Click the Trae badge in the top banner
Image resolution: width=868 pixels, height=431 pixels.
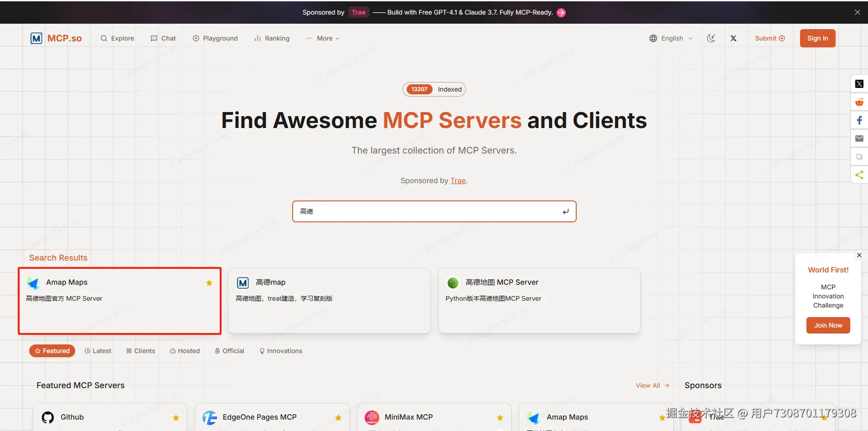(x=359, y=12)
